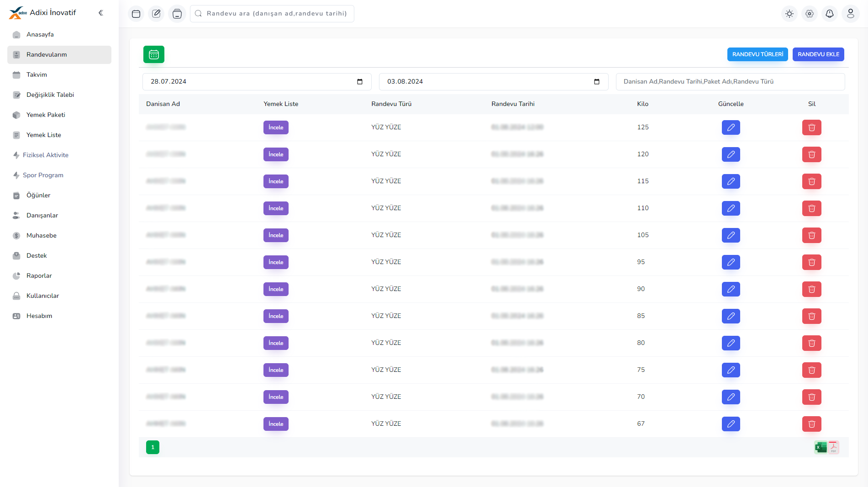The height and width of the screenshot is (487, 868).
Task: Export the table as PDF
Action: 833,447
